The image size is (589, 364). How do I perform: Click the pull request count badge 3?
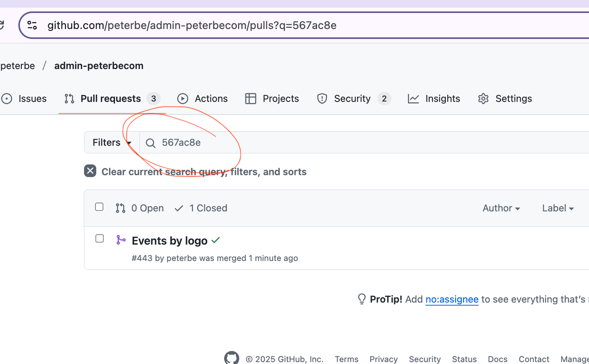click(x=154, y=98)
